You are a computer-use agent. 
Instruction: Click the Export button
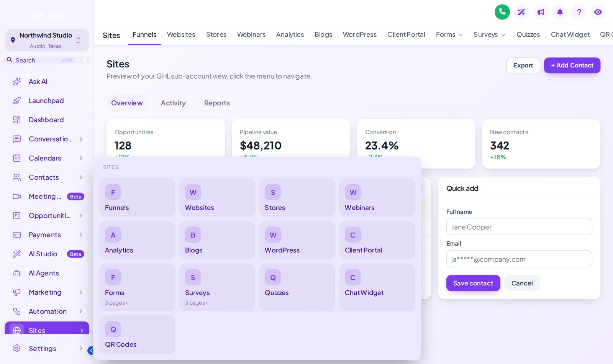[523, 66]
